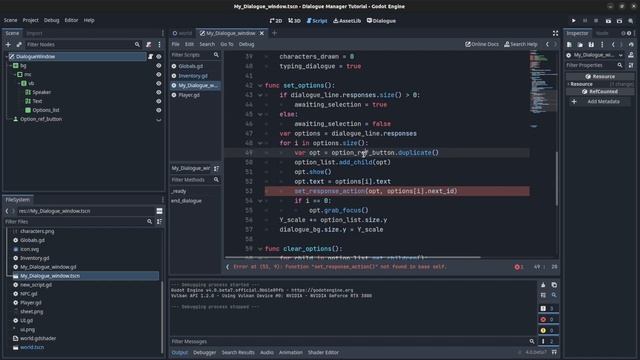Toggle visibility of vb node
Screen dimensions: 640x360
(x=159, y=83)
